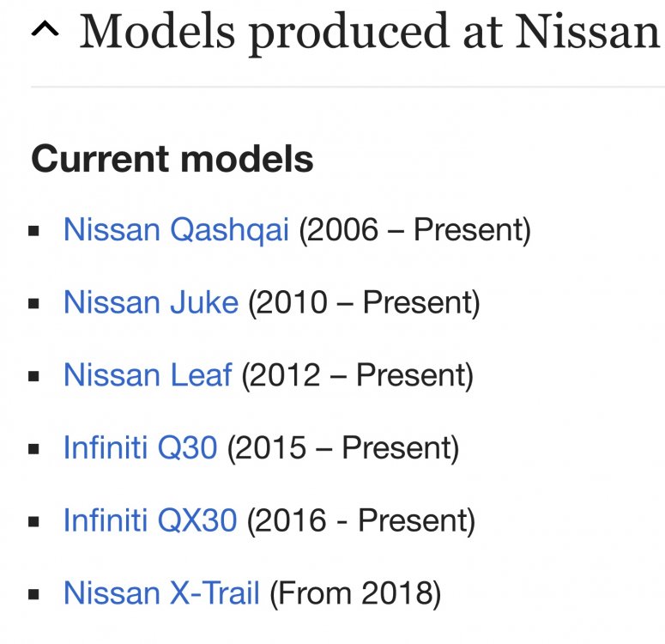Image resolution: width=665 pixels, height=644 pixels.
Task: Click the bullet beside Nissan Leaf
Action: [33, 376]
